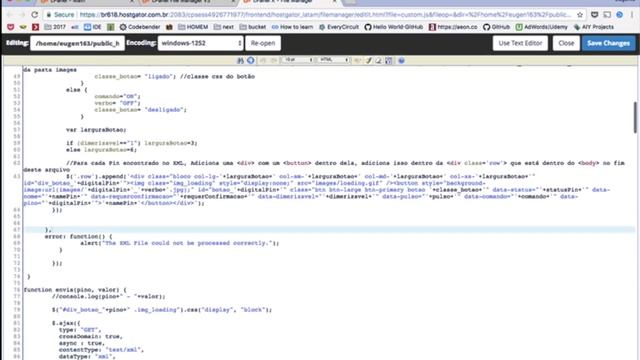The width and height of the screenshot is (640, 360).
Task: Bookmark this page with the star icon
Action: [x=580, y=15]
